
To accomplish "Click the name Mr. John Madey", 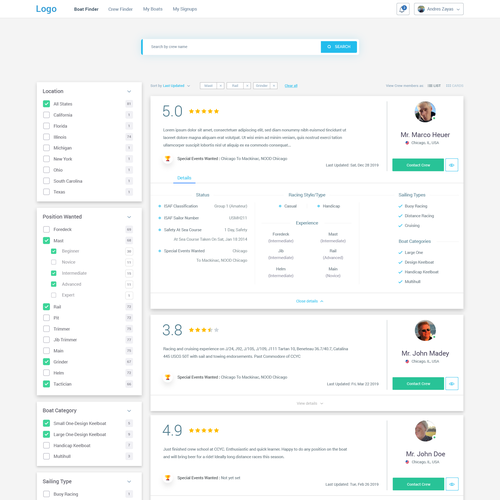I will (425, 353).
